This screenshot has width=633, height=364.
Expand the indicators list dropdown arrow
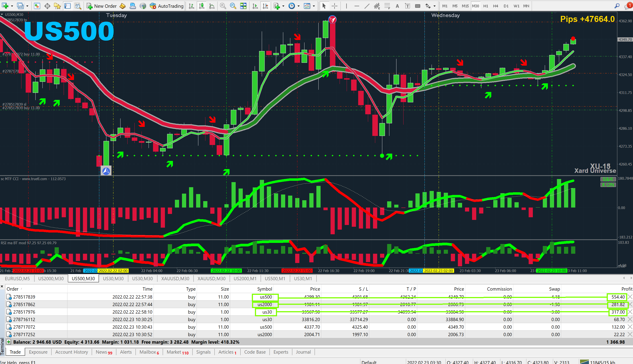tap(283, 6)
